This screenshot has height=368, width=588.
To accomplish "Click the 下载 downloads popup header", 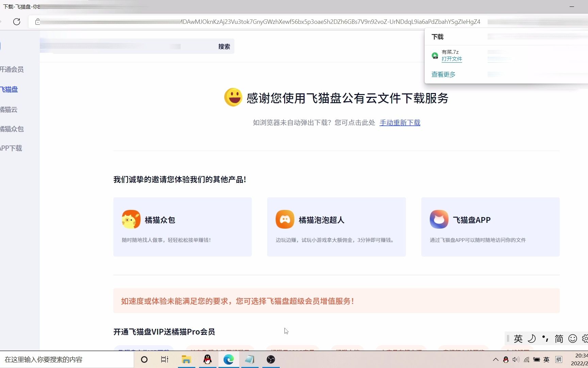I will [438, 37].
